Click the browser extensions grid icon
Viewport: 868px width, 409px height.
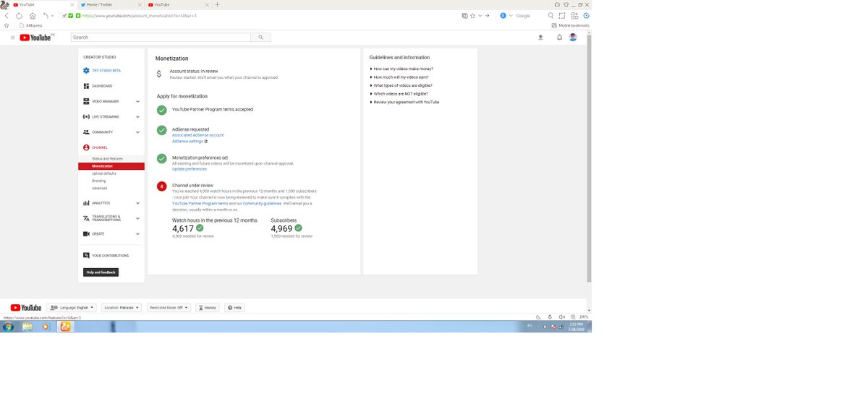[574, 15]
